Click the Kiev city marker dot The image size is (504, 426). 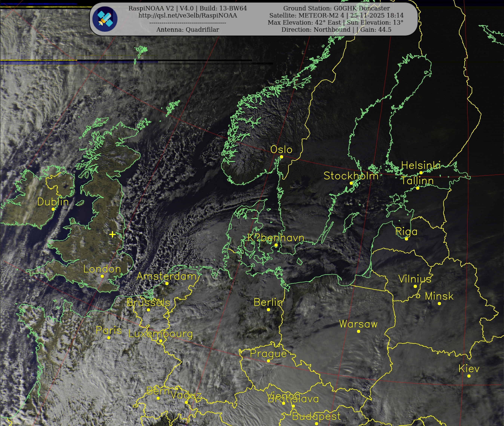tap(469, 376)
